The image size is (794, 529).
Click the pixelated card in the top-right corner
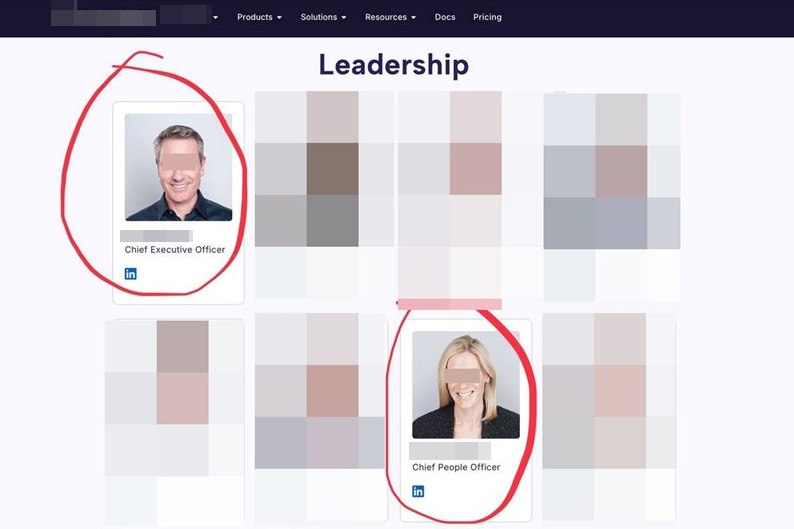[x=612, y=197]
